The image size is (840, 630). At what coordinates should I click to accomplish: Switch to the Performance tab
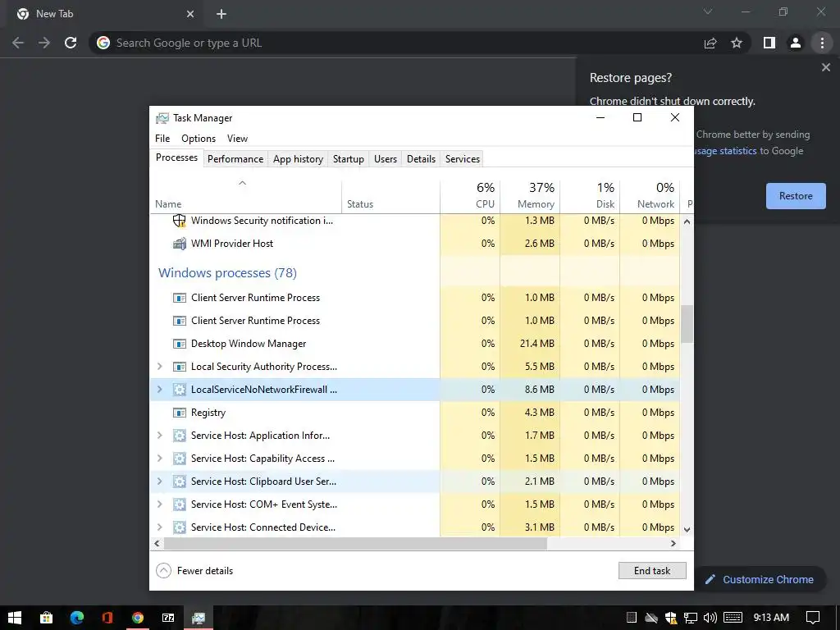[235, 159]
